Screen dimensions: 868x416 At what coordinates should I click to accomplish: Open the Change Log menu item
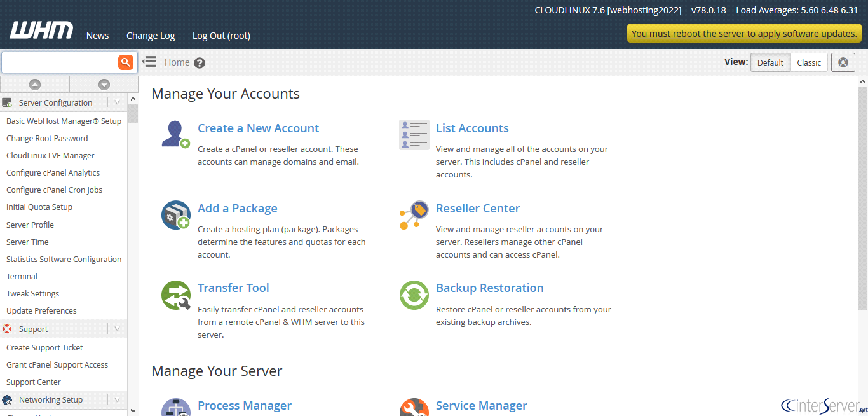coord(151,36)
